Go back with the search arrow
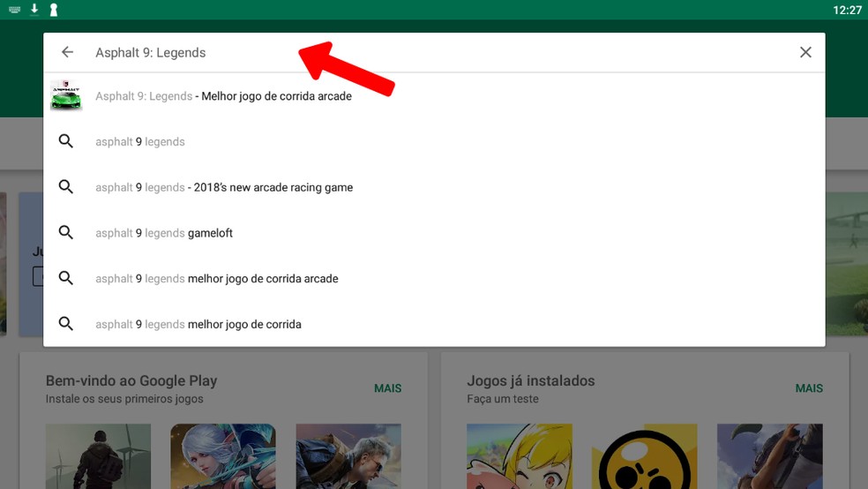This screenshot has width=868, height=489. click(67, 52)
